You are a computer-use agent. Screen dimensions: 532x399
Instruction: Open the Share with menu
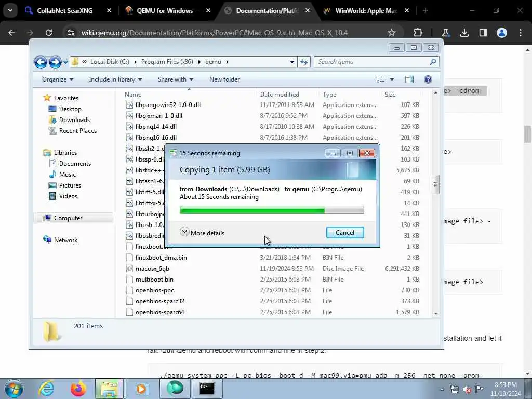[x=176, y=79]
